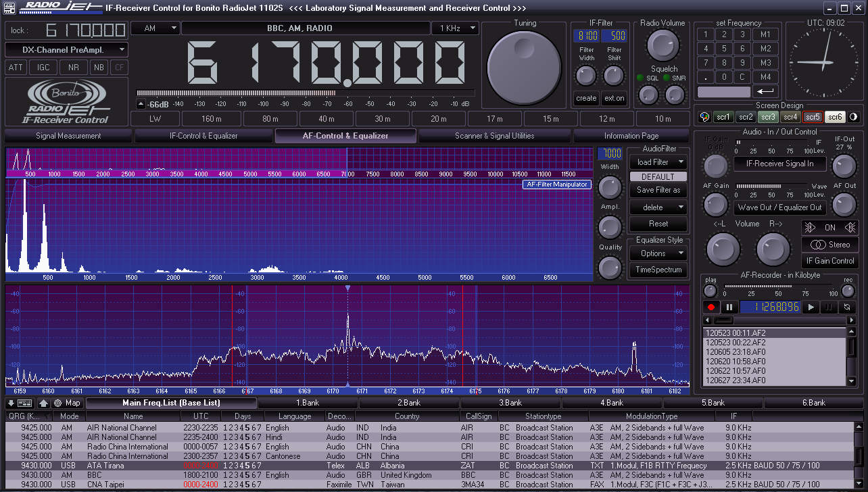Click the recorder play level knob

pyautogui.click(x=710, y=291)
